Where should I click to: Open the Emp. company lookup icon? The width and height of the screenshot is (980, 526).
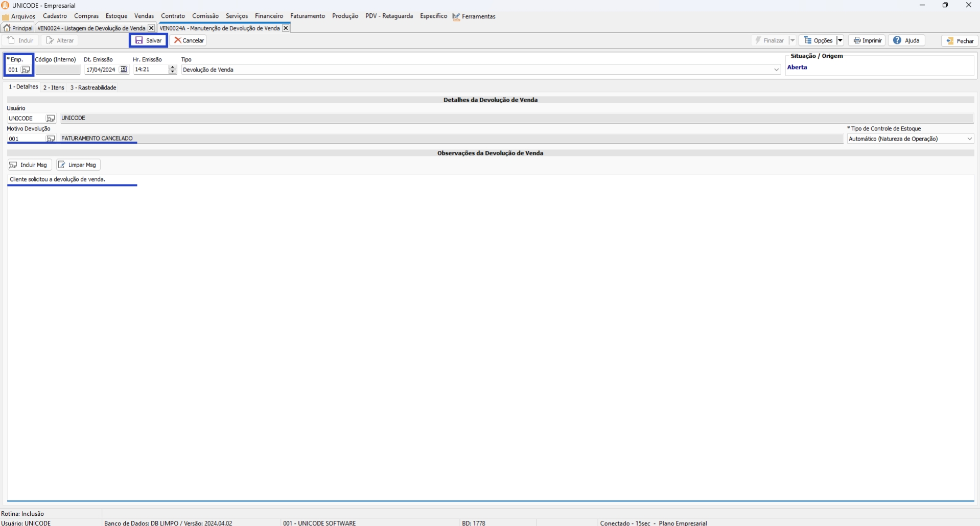click(x=25, y=70)
